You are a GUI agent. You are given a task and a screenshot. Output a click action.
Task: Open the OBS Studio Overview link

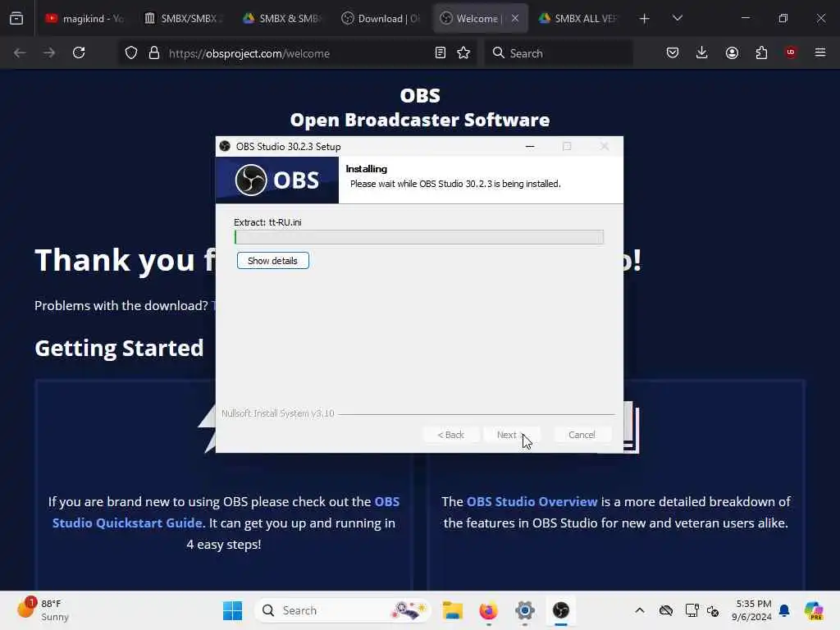[532, 501]
